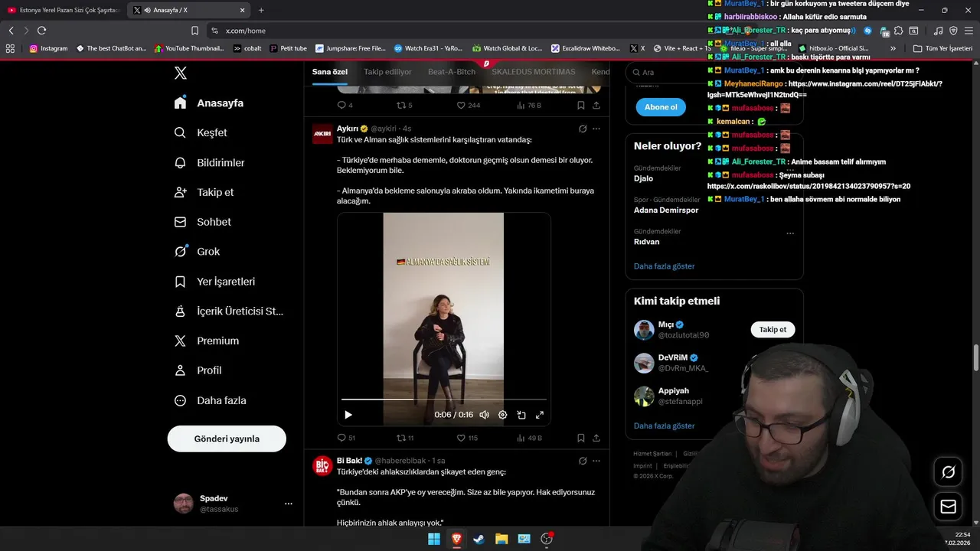Reply to the top post with 4 comments

[x=345, y=105]
